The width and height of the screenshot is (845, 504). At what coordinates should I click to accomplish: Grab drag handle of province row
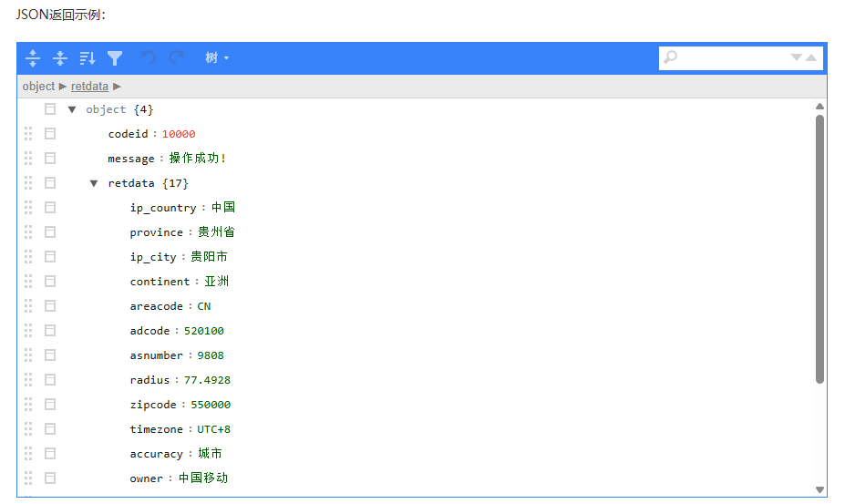point(28,232)
